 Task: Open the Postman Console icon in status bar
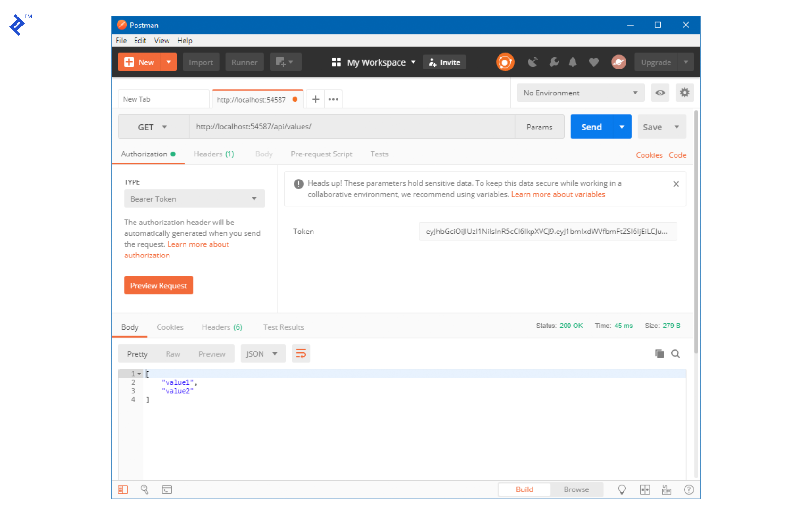click(x=167, y=489)
